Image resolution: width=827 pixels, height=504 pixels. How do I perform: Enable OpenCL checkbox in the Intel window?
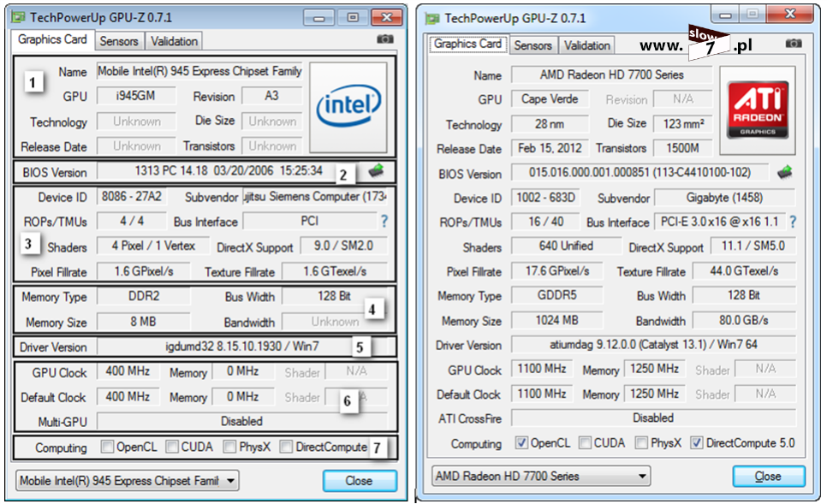pyautogui.click(x=107, y=447)
